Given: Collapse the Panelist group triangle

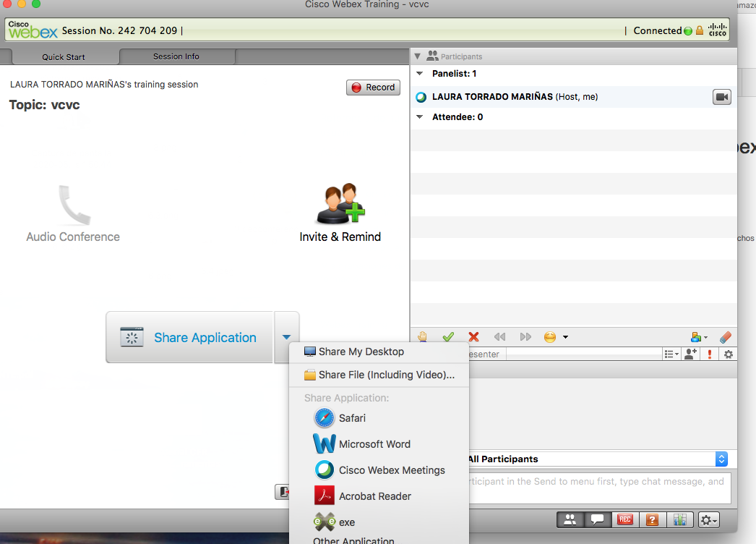Looking at the screenshot, I should tap(420, 74).
